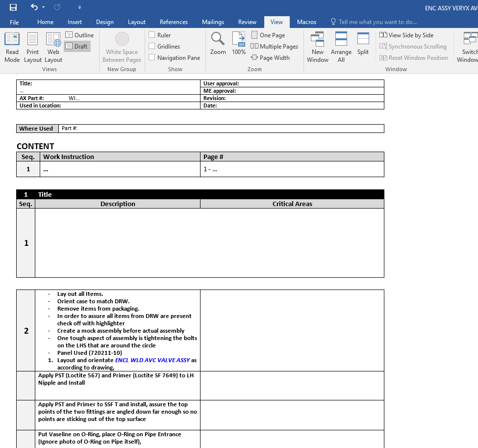The image size is (478, 448).
Task: Click the Work Instruction column header
Action: click(120, 157)
